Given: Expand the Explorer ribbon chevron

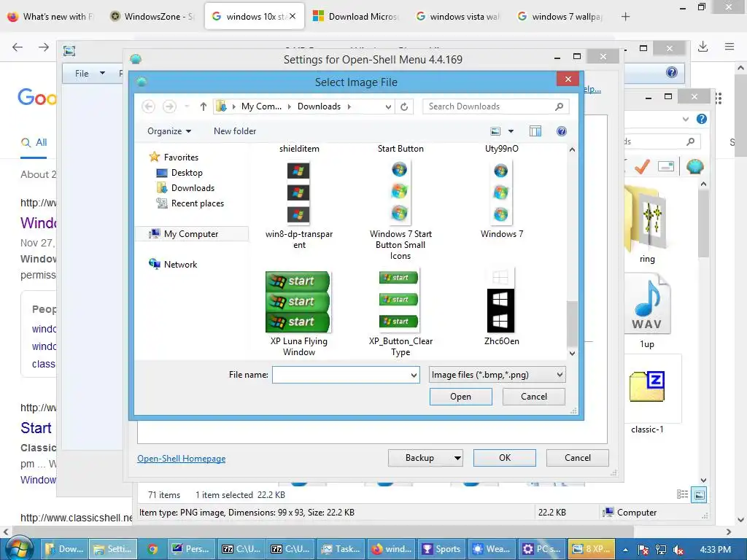Looking at the screenshot, I should click(685, 119).
